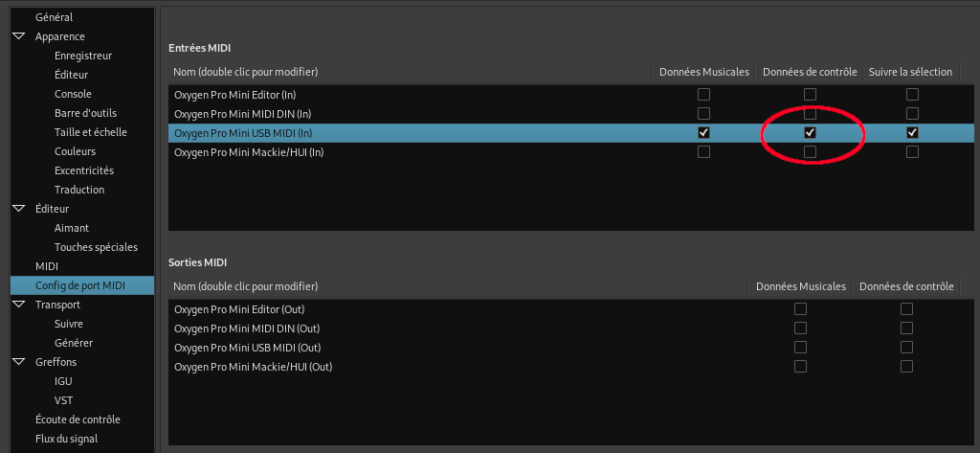980x453 pixels.
Task: Collapse the Greffons tree section
Action: tap(19, 362)
